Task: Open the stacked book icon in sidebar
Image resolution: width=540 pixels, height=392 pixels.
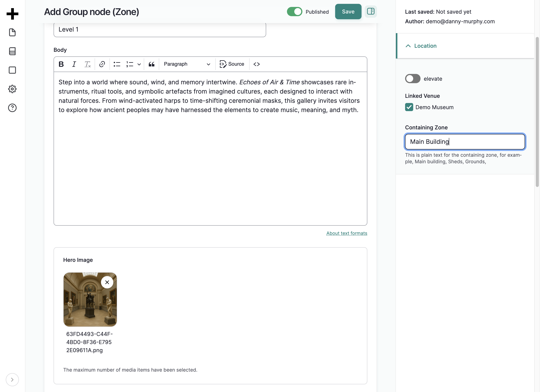Action: click(12, 51)
